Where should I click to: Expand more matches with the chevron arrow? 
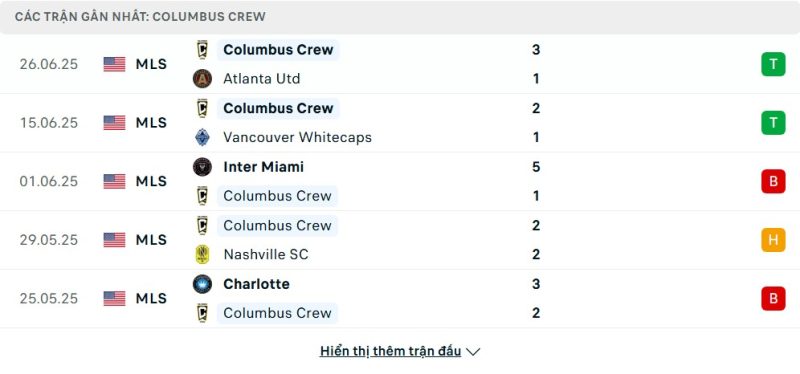473,352
